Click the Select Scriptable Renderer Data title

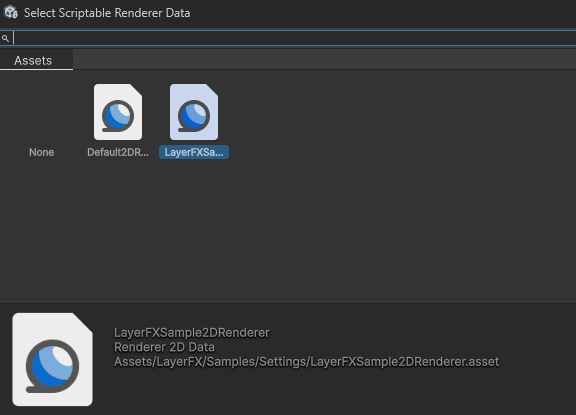107,13
